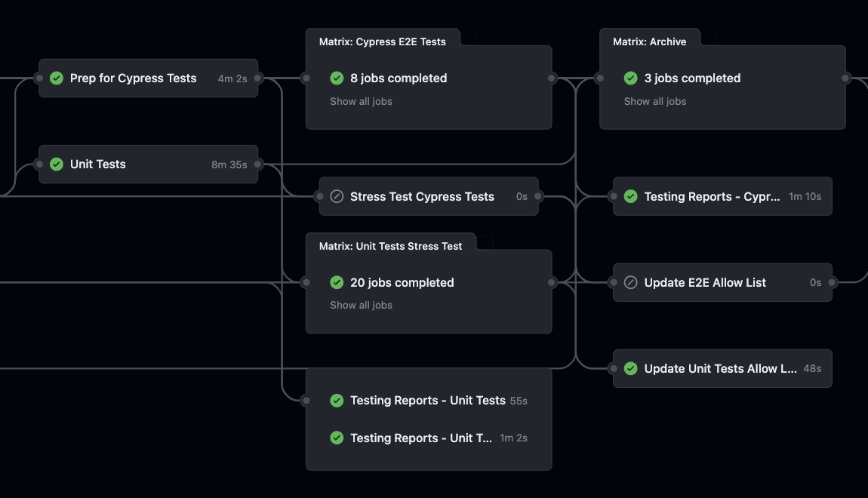
Task: Show all jobs for Matrix: Cypress E2E Tests
Action: click(x=361, y=100)
